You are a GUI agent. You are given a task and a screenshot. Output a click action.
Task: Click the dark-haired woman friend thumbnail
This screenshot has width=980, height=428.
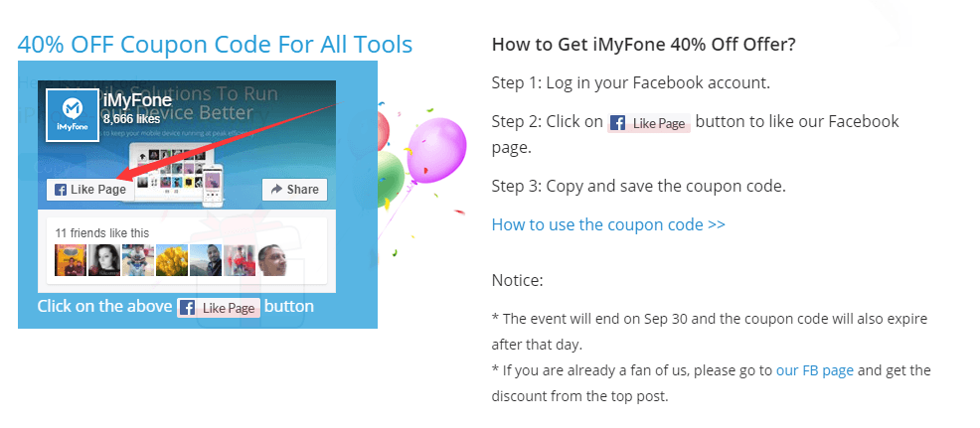click(104, 260)
